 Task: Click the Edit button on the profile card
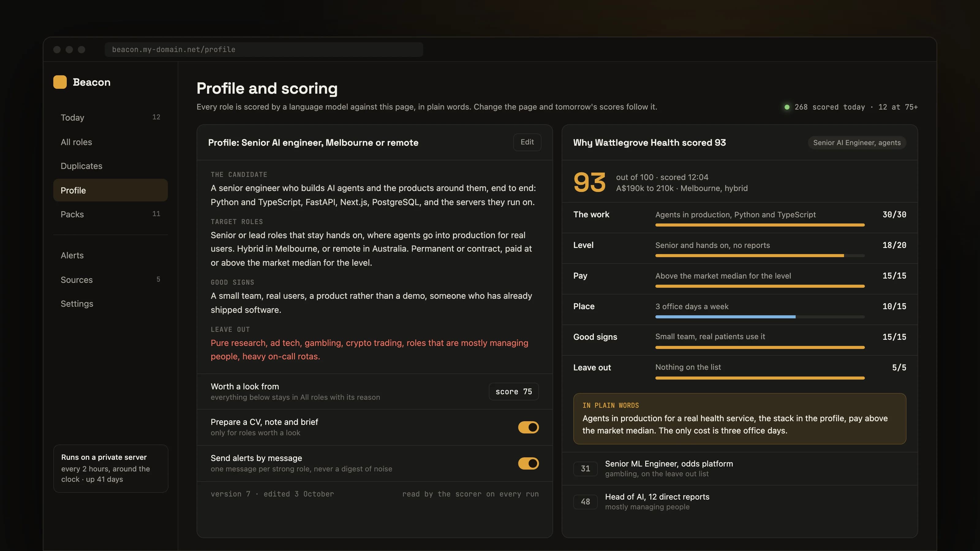point(527,142)
